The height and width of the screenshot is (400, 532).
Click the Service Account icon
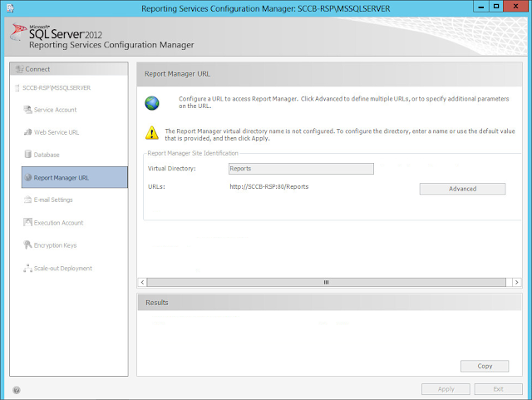27,109
